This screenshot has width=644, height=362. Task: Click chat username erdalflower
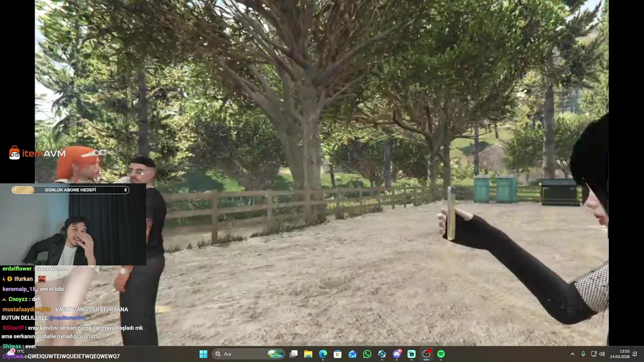point(17,269)
